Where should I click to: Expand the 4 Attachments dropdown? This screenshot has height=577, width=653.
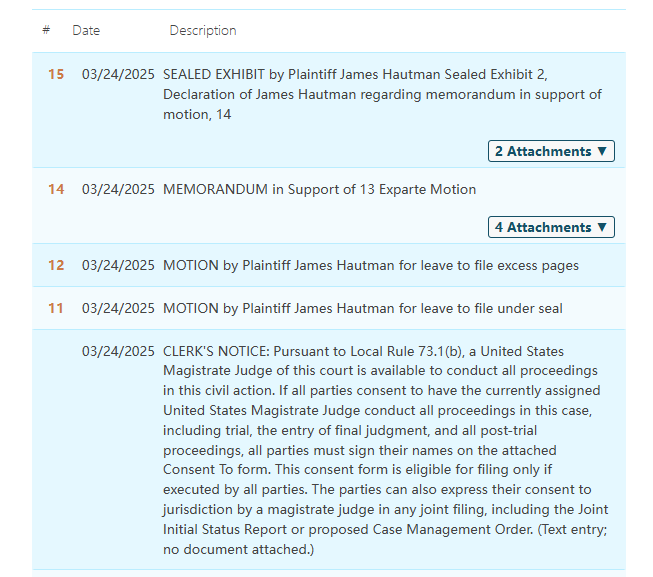click(x=551, y=227)
